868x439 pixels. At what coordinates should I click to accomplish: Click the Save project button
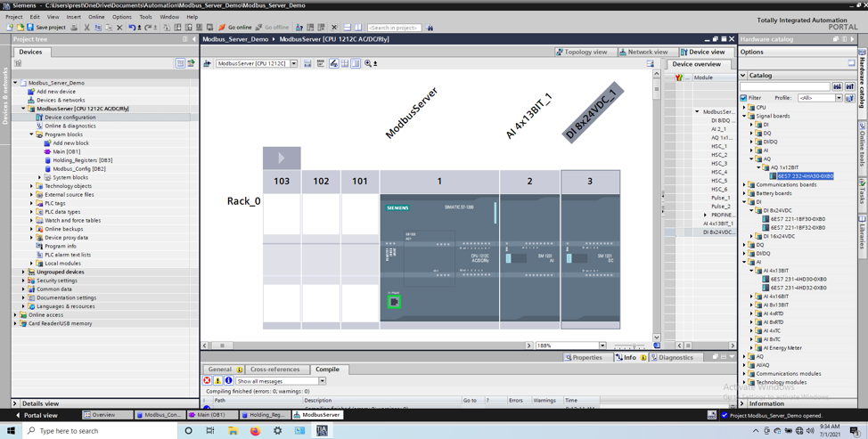(x=46, y=27)
